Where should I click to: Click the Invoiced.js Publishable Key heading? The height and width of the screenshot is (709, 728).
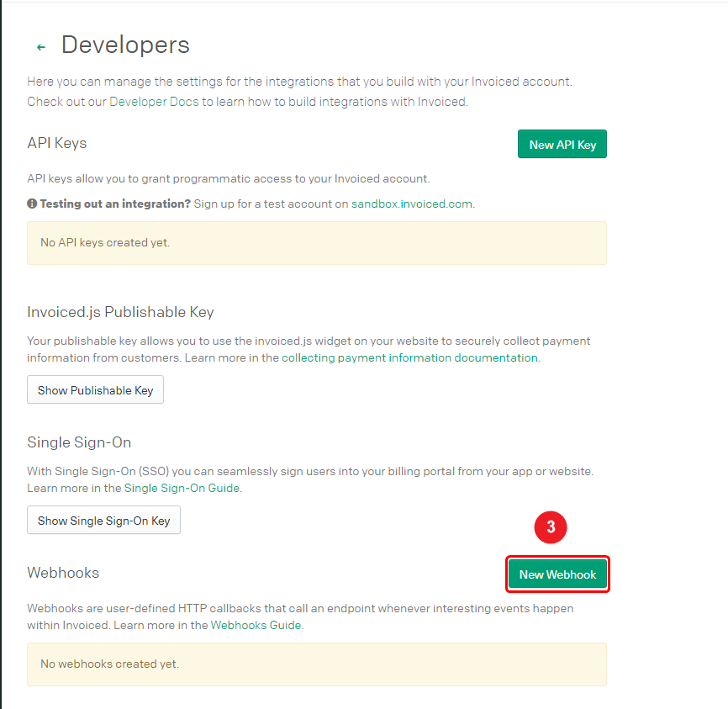pyautogui.click(x=120, y=312)
